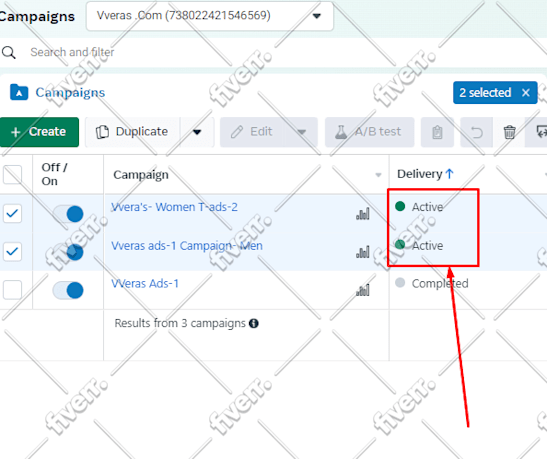The height and width of the screenshot is (459, 547).
Task: Click the undo arrow icon
Action: [x=476, y=132]
